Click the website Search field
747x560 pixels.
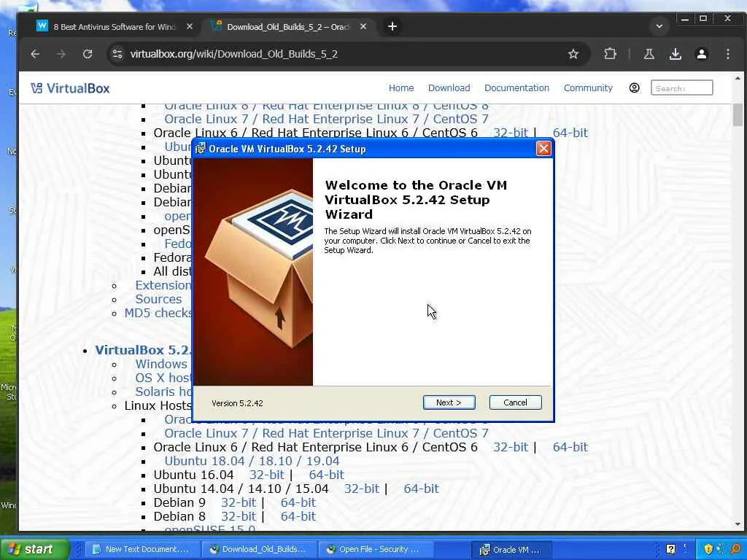point(682,88)
